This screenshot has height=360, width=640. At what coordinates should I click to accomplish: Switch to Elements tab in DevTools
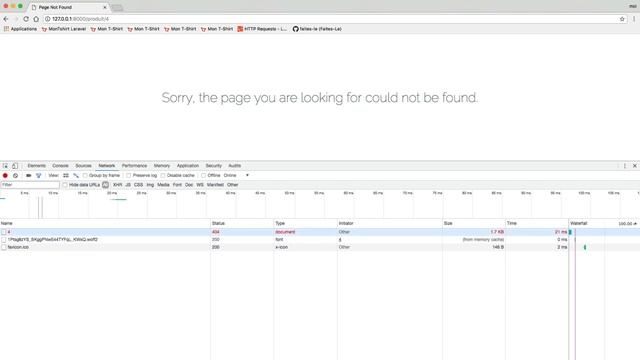(x=36, y=166)
